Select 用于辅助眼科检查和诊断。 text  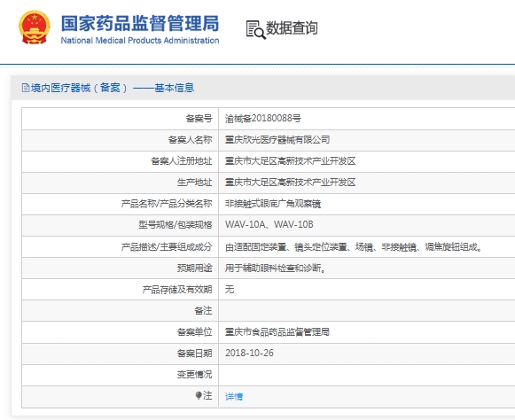point(276,268)
